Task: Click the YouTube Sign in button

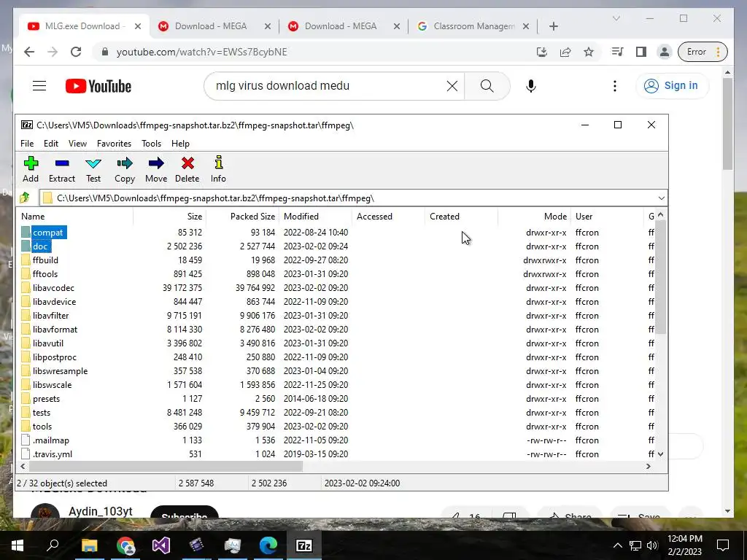Action: pos(672,86)
